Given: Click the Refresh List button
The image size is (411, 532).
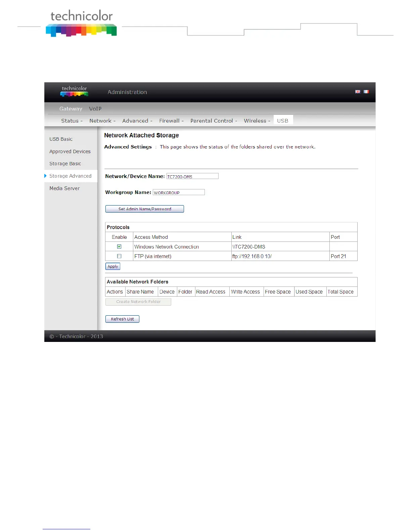Looking at the screenshot, I should (x=122, y=319).
